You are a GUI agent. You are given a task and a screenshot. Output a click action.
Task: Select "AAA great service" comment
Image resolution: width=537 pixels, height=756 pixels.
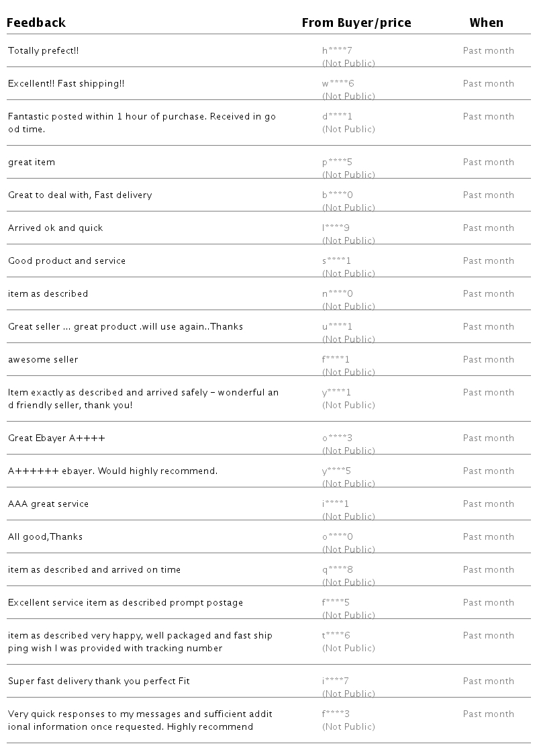click(48, 504)
